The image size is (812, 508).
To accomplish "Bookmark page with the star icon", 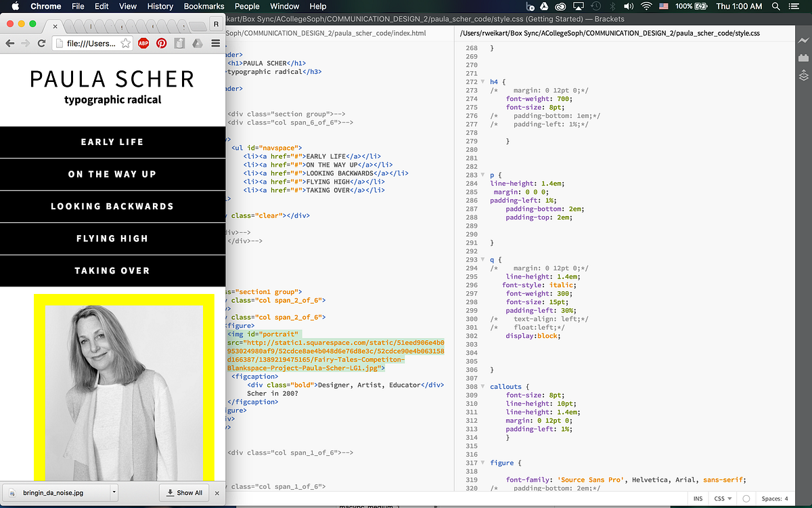I will tap(126, 43).
